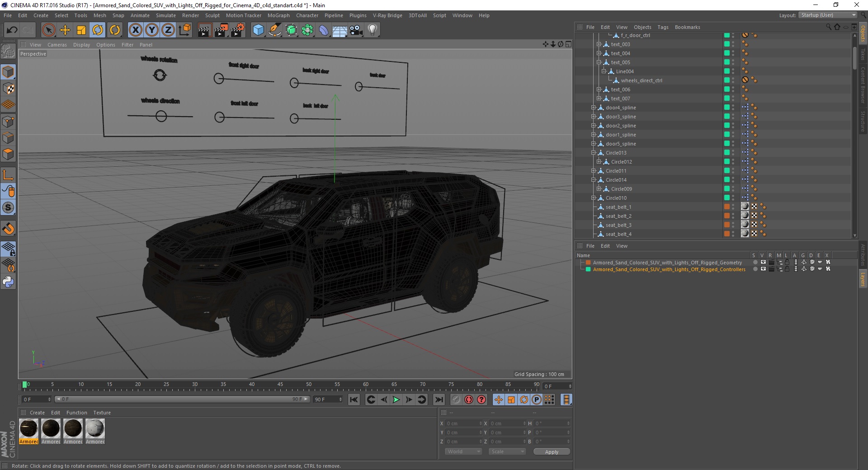Expand the door4_spline tree item
The height and width of the screenshot is (470, 868).
(x=594, y=108)
